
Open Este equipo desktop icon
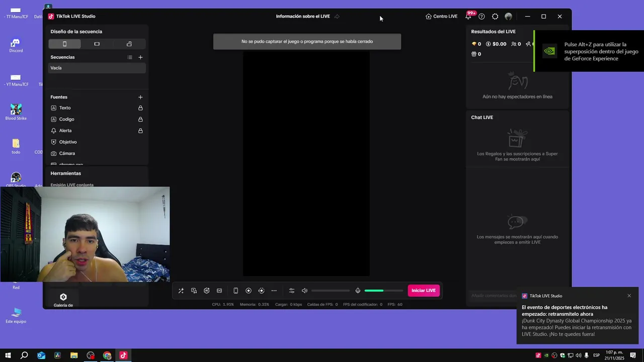(x=16, y=316)
